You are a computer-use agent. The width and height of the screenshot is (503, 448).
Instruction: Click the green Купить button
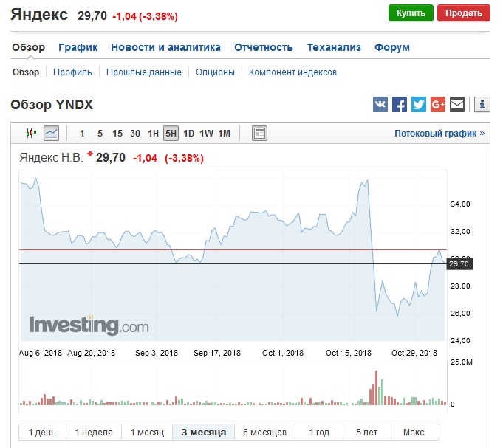click(x=411, y=13)
